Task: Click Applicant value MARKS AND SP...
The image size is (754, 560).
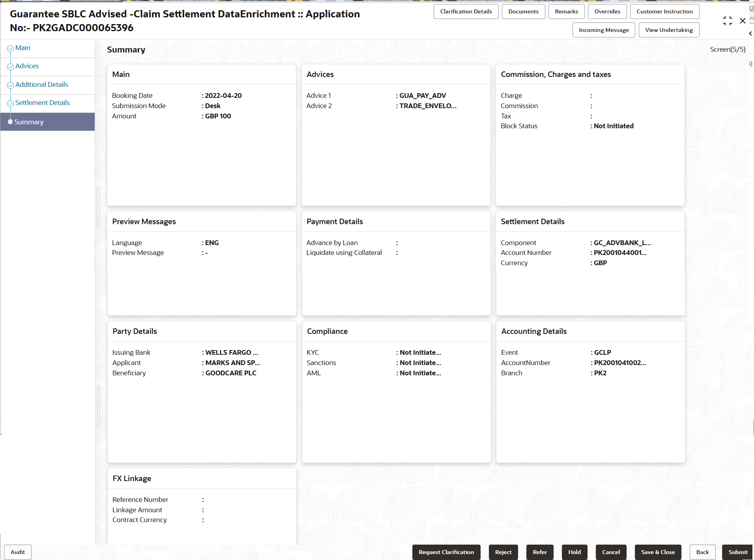Action: [233, 363]
